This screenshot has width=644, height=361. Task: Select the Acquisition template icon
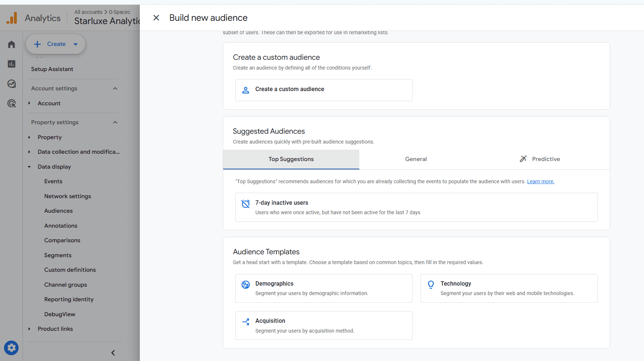[x=246, y=322]
